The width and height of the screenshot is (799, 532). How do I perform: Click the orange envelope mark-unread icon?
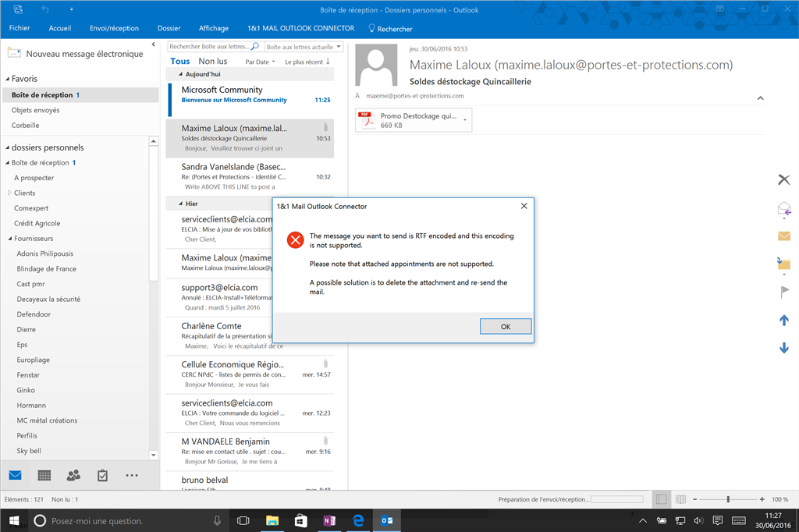tap(783, 236)
